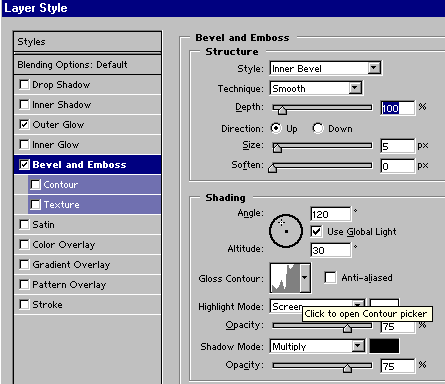
Task: Uncheck the Outer Glow effect
Action: [24, 125]
